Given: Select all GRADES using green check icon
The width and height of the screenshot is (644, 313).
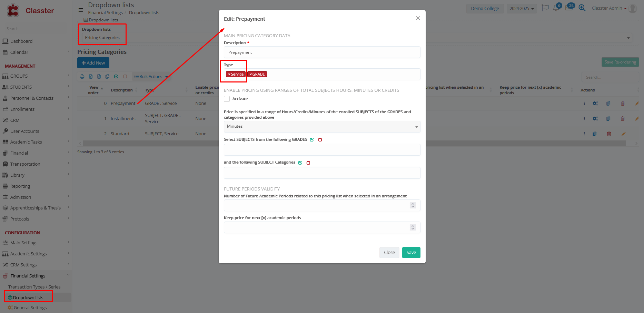Looking at the screenshot, I should click(x=312, y=140).
